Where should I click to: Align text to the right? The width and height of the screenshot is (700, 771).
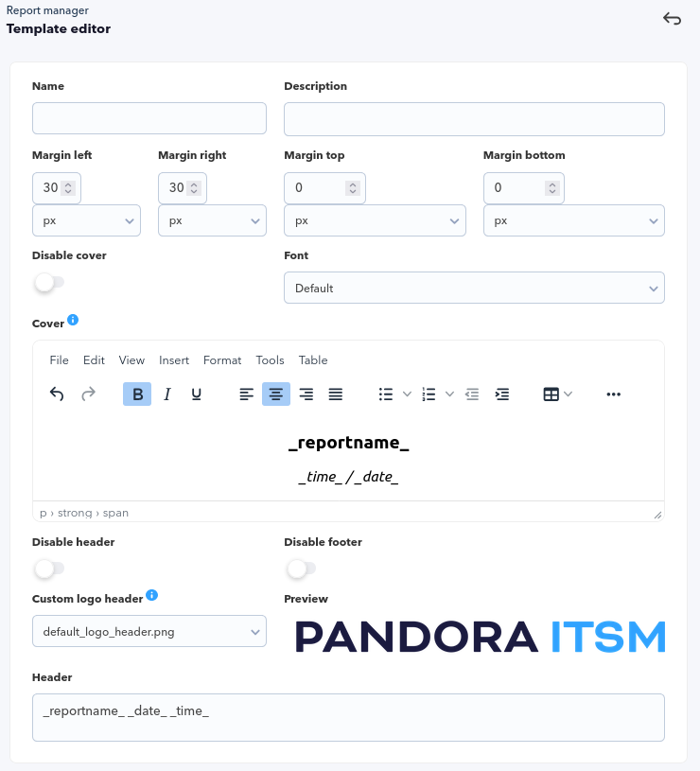click(306, 394)
